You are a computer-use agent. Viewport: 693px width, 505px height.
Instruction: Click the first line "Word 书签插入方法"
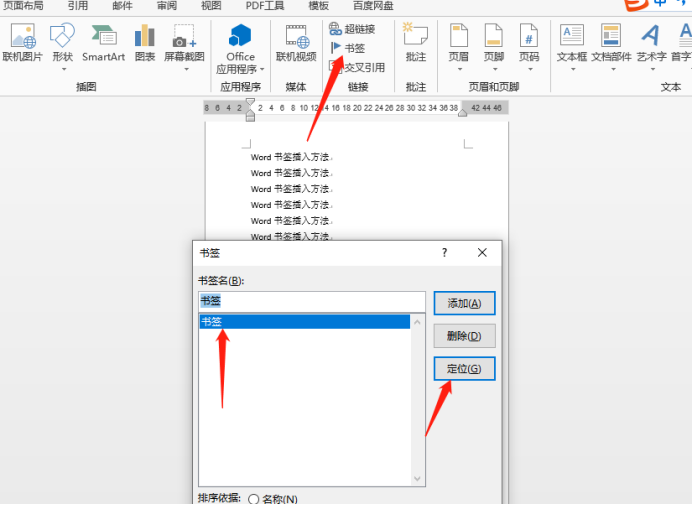[x=290, y=157]
